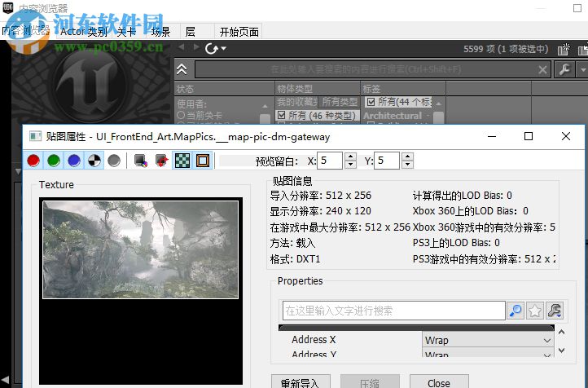This screenshot has width=588, height=388.
Task: Click the 格式: DXT1 text
Action: coord(295,259)
